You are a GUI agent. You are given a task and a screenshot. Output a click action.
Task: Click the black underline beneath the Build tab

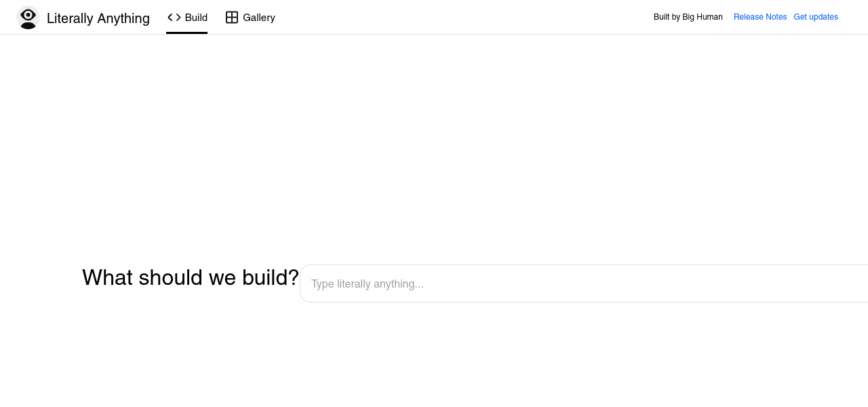(187, 33)
